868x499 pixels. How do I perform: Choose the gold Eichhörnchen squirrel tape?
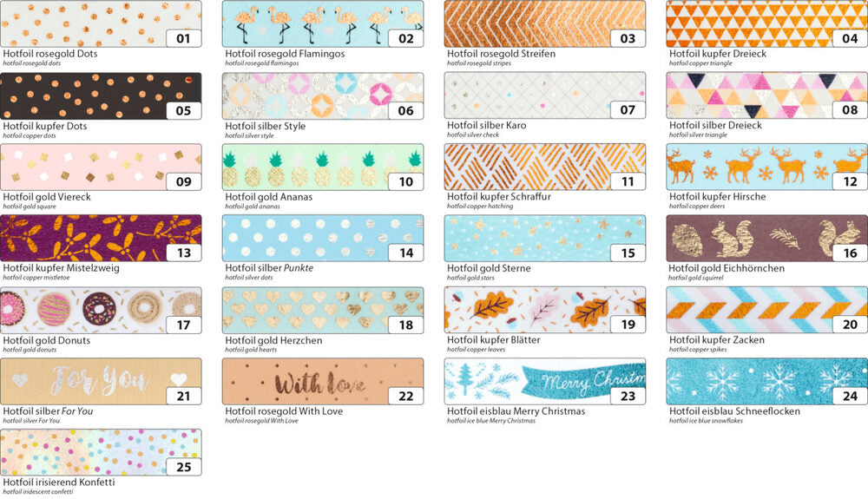tap(766, 239)
